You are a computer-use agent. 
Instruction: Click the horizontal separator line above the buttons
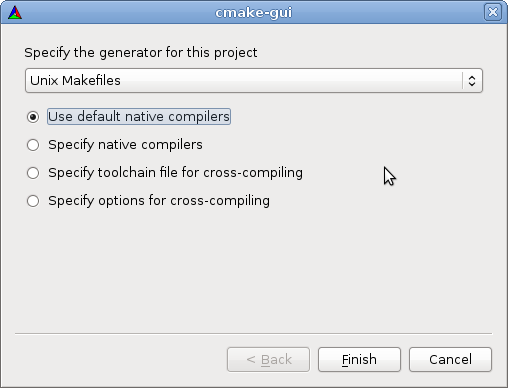(x=254, y=333)
